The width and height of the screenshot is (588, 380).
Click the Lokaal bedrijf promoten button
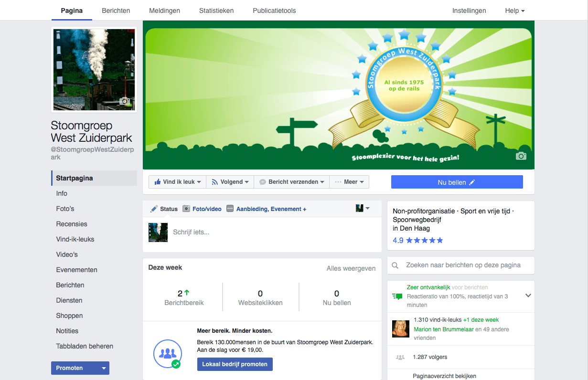coord(235,364)
